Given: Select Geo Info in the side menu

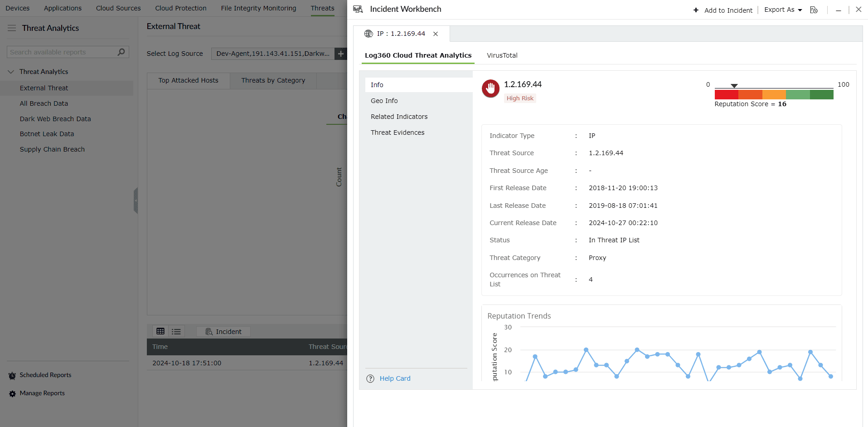Looking at the screenshot, I should (x=384, y=101).
